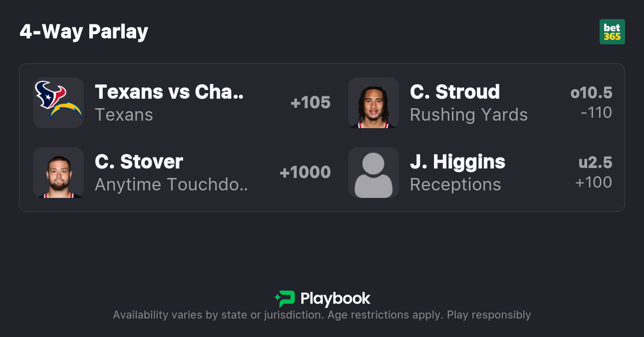The width and height of the screenshot is (644, 337).
Task: Open the C. Stover player name
Action: [x=139, y=162]
